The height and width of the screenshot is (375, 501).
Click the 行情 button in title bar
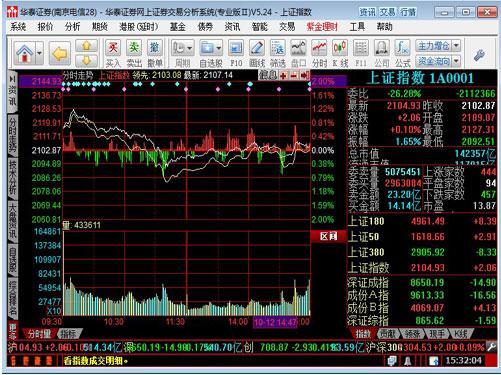point(408,12)
